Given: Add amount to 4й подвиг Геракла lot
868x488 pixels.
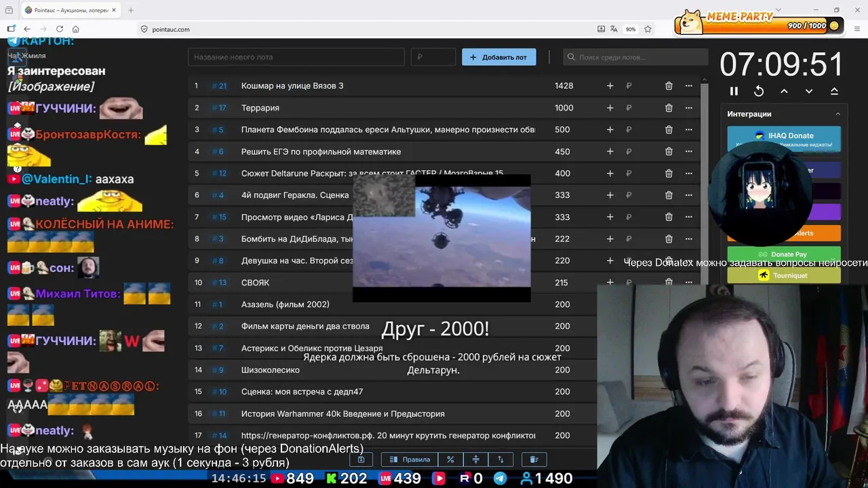Looking at the screenshot, I should 610,195.
